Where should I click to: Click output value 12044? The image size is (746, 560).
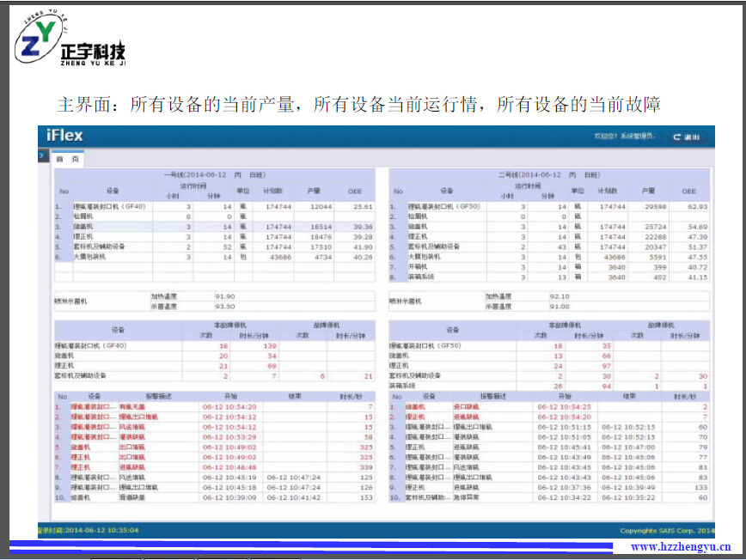321,206
